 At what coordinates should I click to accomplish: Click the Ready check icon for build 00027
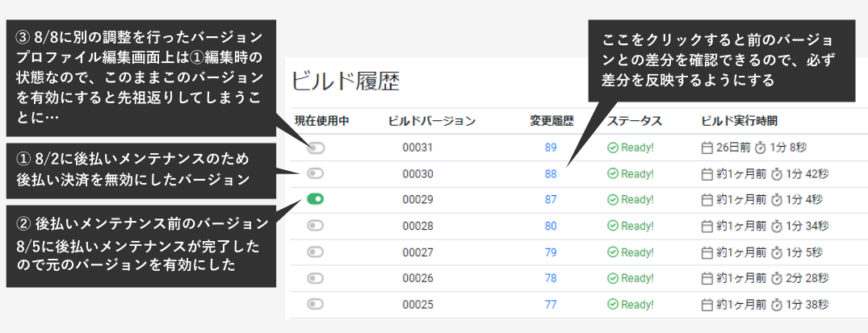pyautogui.click(x=613, y=252)
